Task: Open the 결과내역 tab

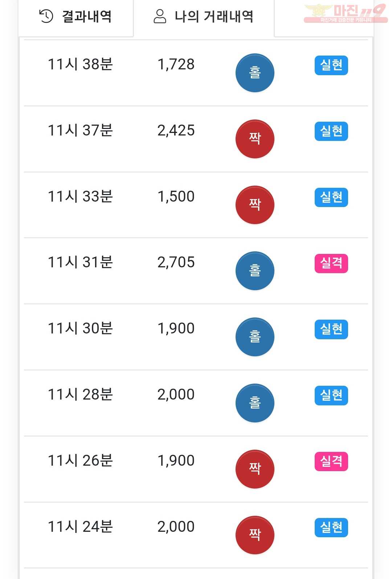Action: [75, 16]
